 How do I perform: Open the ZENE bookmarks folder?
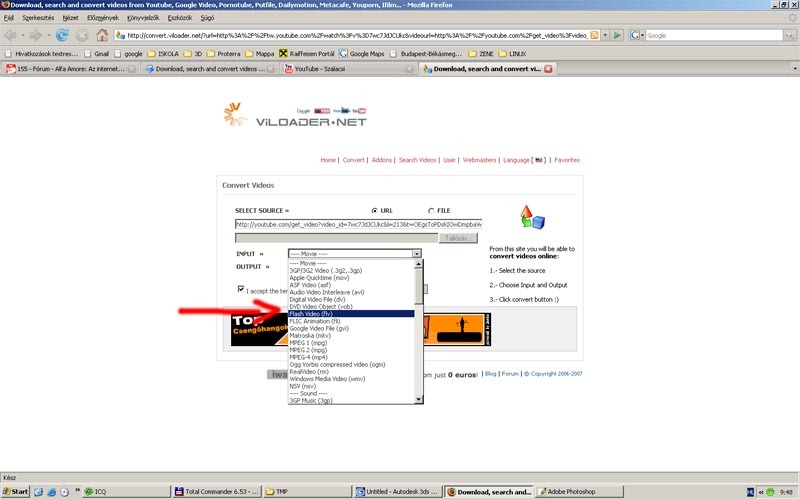(x=481, y=54)
